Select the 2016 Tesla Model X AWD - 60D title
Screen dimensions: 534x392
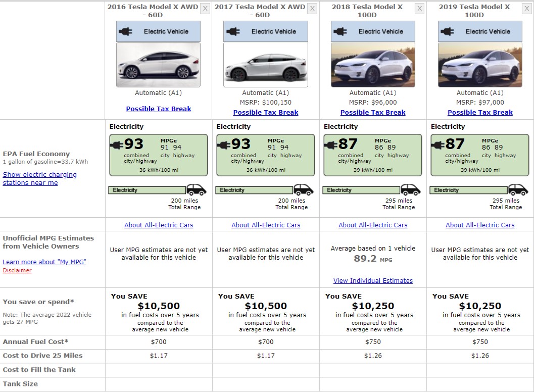tap(153, 11)
